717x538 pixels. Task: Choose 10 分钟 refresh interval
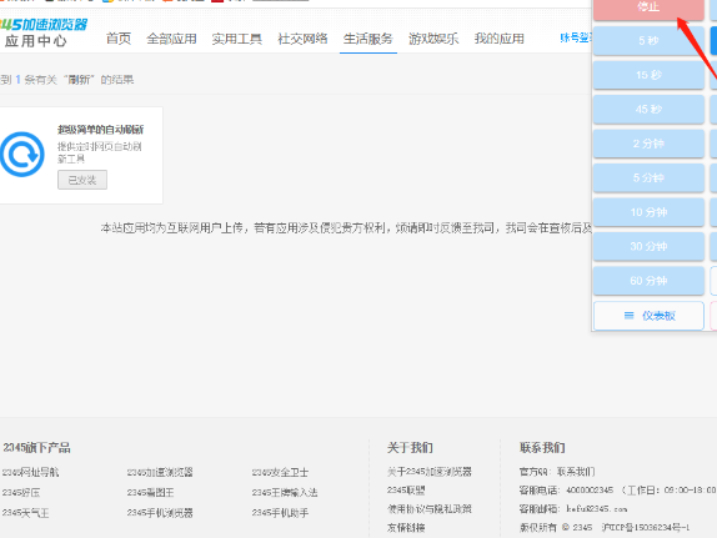coord(648,212)
